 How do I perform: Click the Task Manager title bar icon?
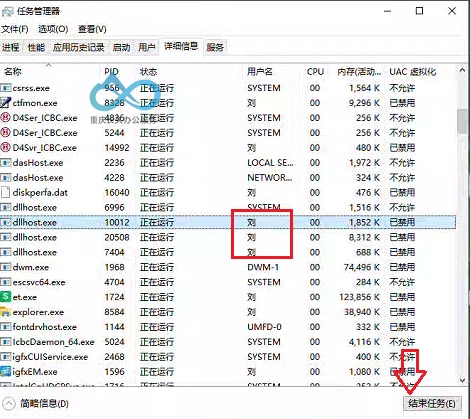[x=8, y=12]
